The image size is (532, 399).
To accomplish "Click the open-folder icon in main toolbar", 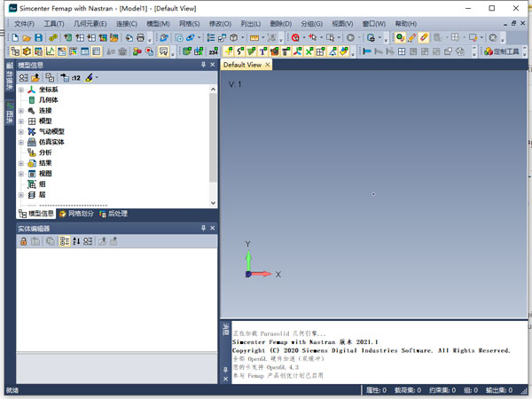I will [x=27, y=38].
